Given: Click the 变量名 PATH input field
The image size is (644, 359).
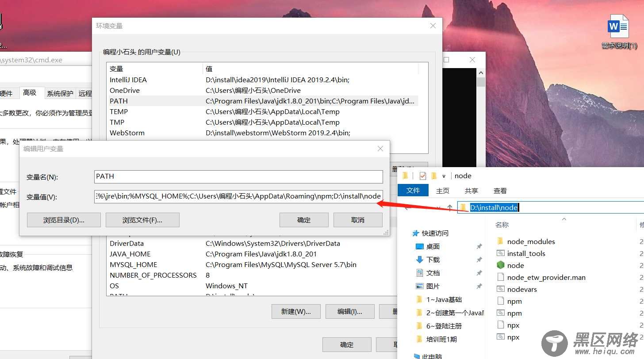Looking at the screenshot, I should click(238, 176).
